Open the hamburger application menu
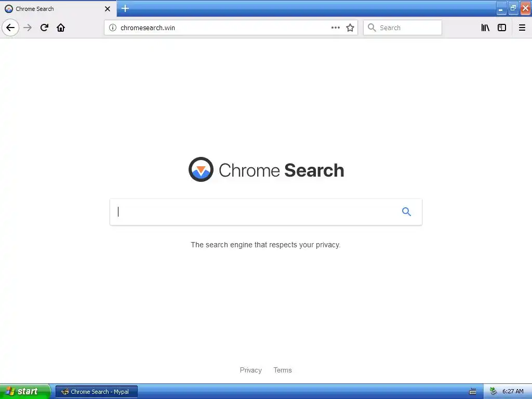The height and width of the screenshot is (399, 532). (522, 28)
